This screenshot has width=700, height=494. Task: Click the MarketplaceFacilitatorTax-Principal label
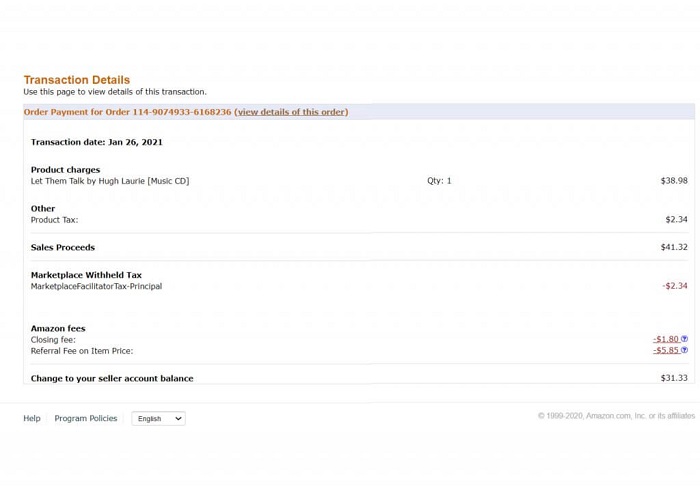pyautogui.click(x=96, y=286)
